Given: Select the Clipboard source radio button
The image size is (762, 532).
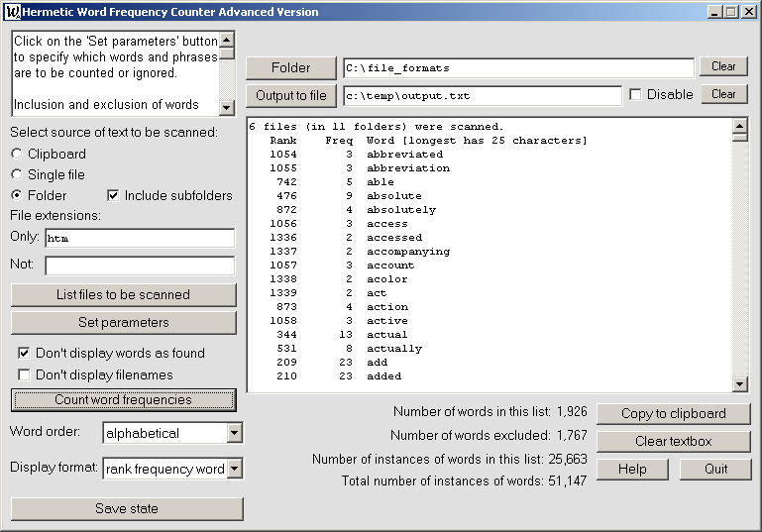Looking at the screenshot, I should [17, 154].
